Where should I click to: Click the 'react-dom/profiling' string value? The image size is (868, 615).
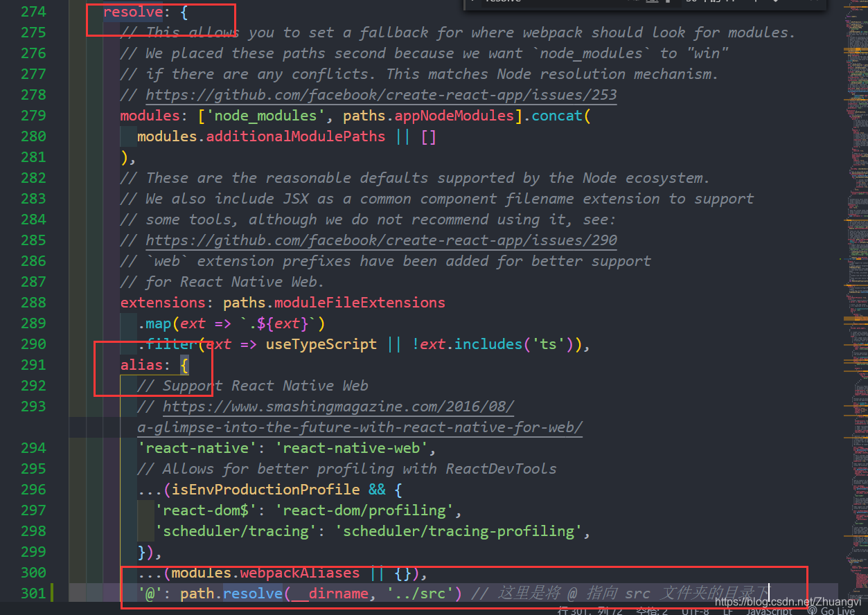point(364,510)
